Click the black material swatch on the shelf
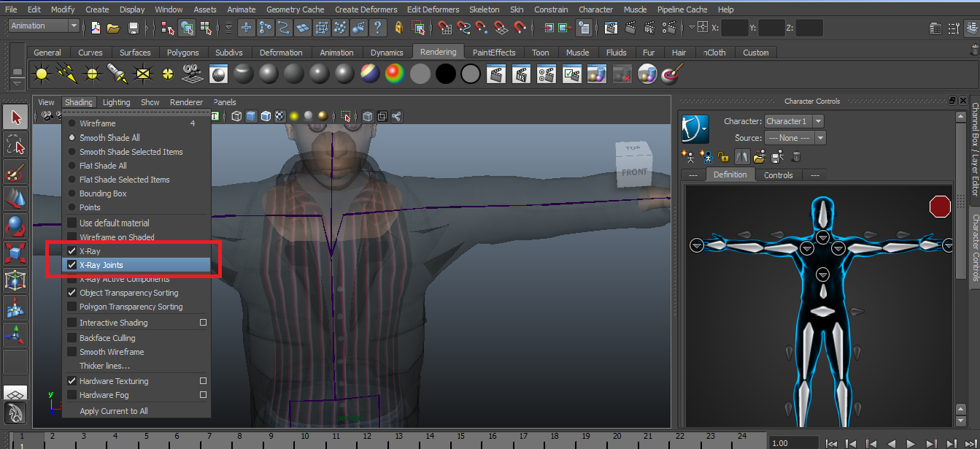Screen dimensions: 980x449 pos(446,73)
